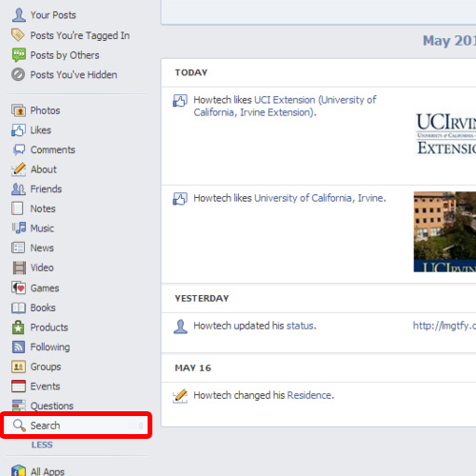The height and width of the screenshot is (476, 476).
Task: Open All Apps in the sidebar
Action: (48, 471)
